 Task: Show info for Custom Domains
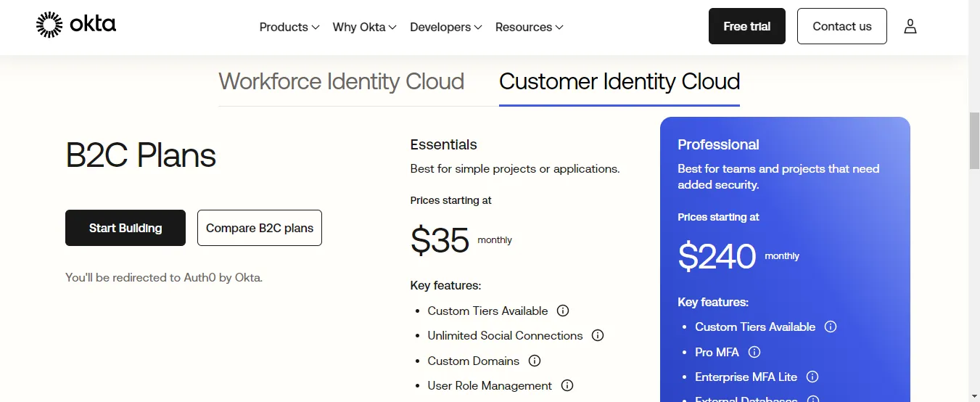click(x=535, y=361)
